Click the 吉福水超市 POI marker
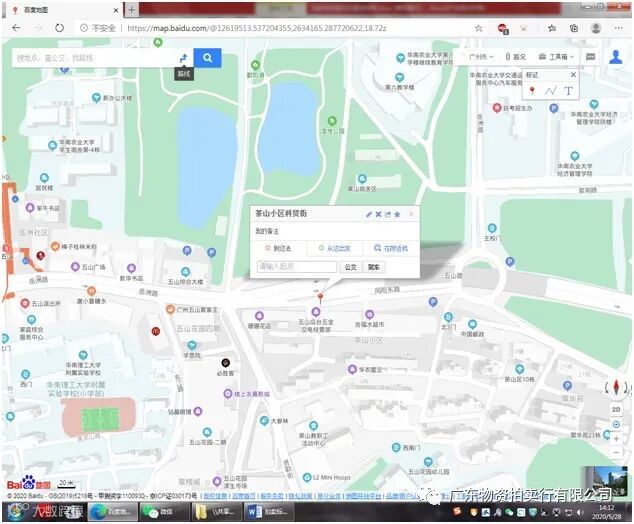The height and width of the screenshot is (524, 634). click(x=369, y=315)
